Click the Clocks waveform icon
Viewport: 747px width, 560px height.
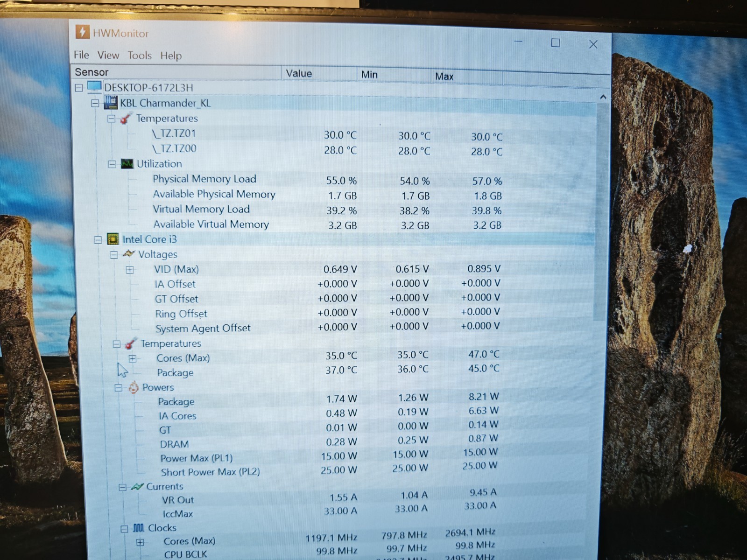139,528
